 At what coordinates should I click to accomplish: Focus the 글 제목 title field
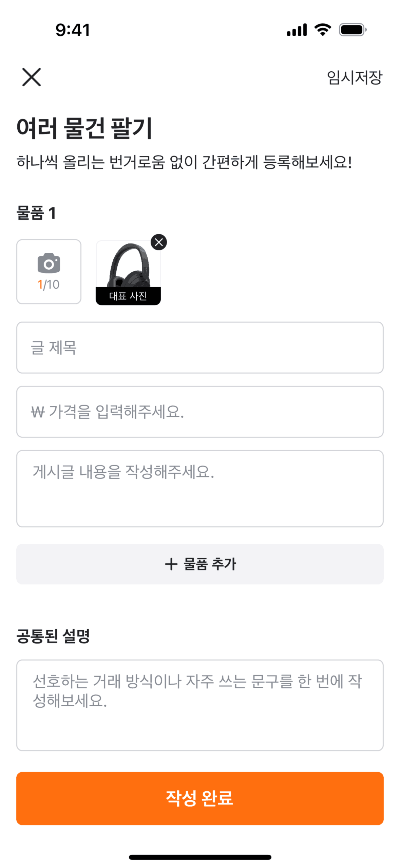coord(200,347)
